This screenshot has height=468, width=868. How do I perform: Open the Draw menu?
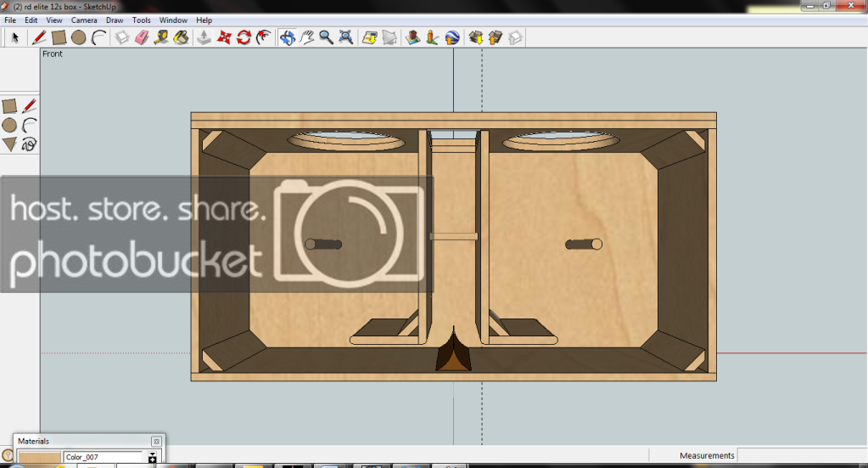[x=115, y=20]
